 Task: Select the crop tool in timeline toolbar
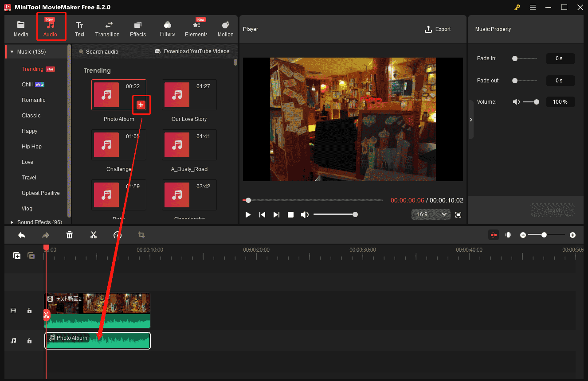141,235
